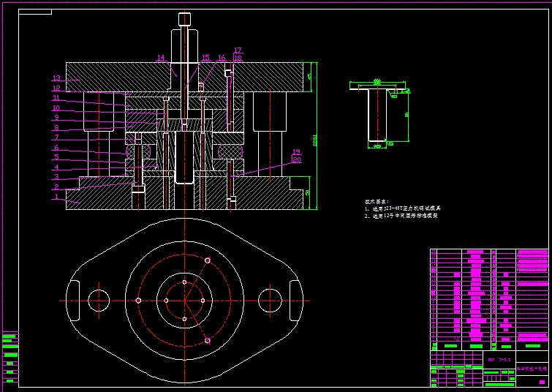Select part callout number 6
The image size is (552, 392).
pyautogui.click(x=56, y=147)
